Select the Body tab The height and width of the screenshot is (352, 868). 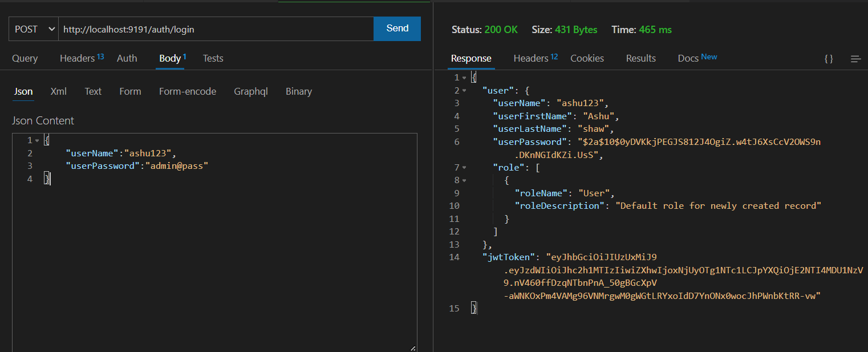173,58
